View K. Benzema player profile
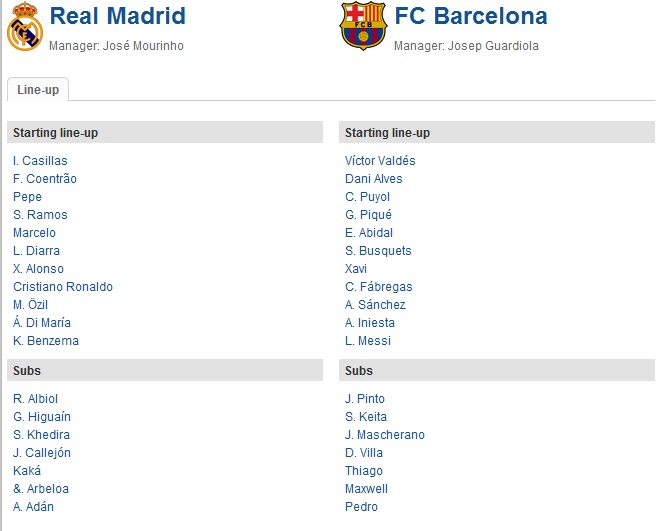 (46, 341)
